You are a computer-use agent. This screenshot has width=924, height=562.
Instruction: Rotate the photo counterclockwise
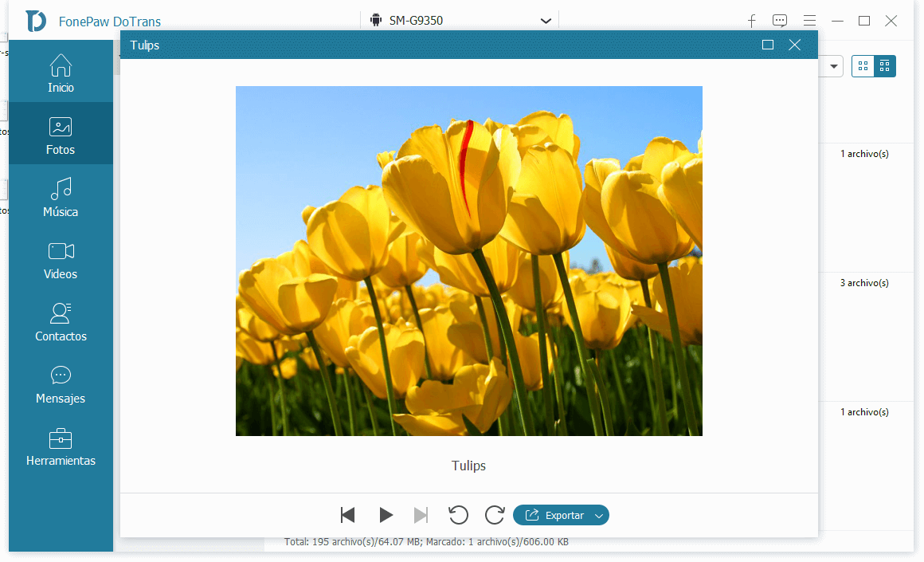click(458, 515)
